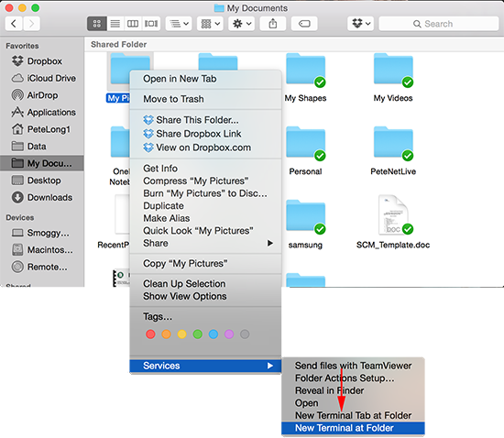
Task: Click the Search field
Action: (439, 24)
